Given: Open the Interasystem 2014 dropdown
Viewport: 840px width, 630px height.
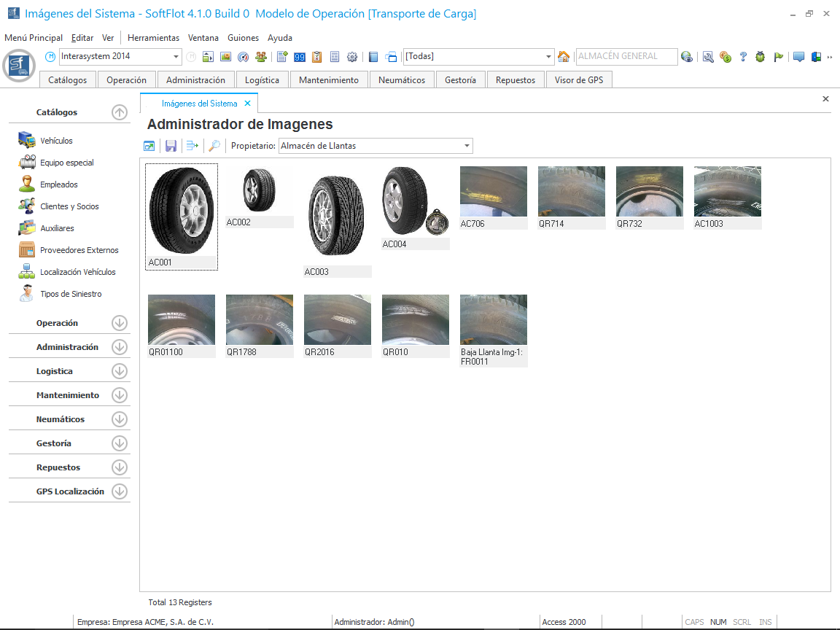Looking at the screenshot, I should [176, 57].
